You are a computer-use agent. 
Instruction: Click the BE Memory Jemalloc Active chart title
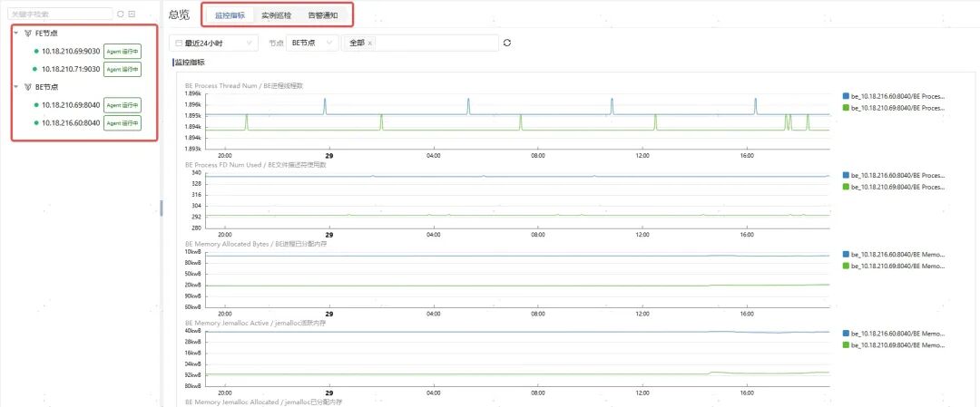coord(256,323)
